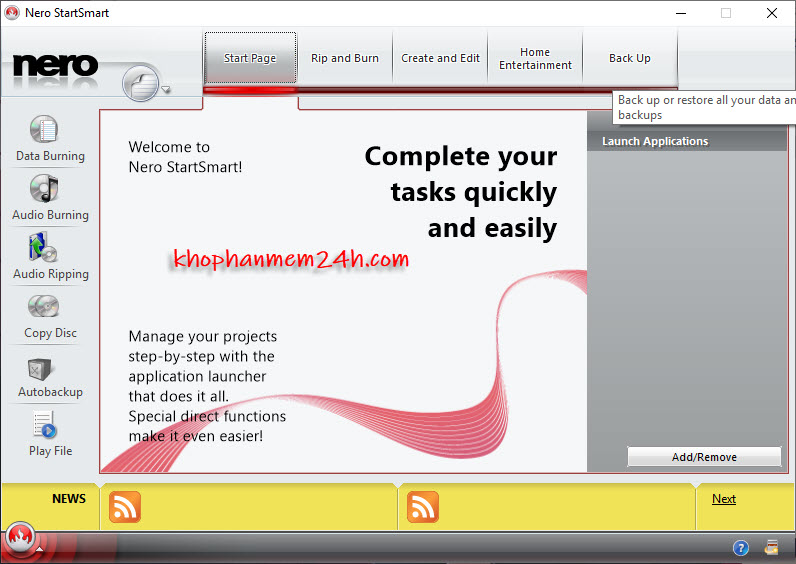Expand the small arrow beside the flame button
796x564 pixels.
(40, 549)
